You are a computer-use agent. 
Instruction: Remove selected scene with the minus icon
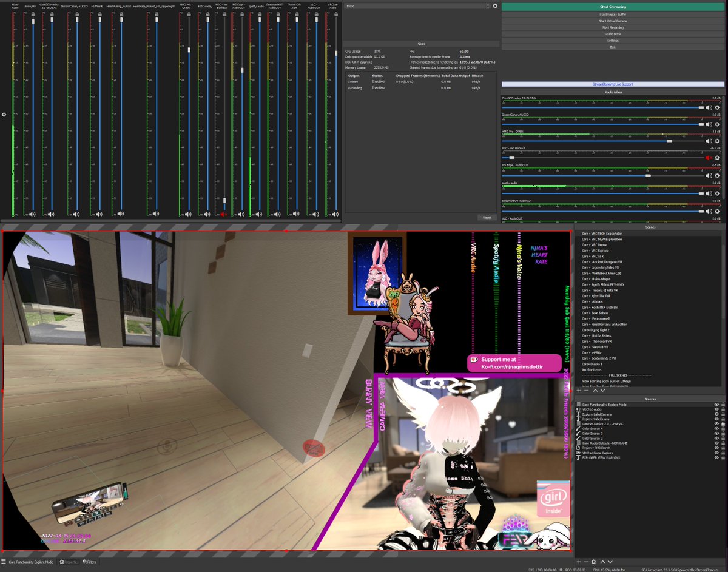pyautogui.click(x=586, y=390)
